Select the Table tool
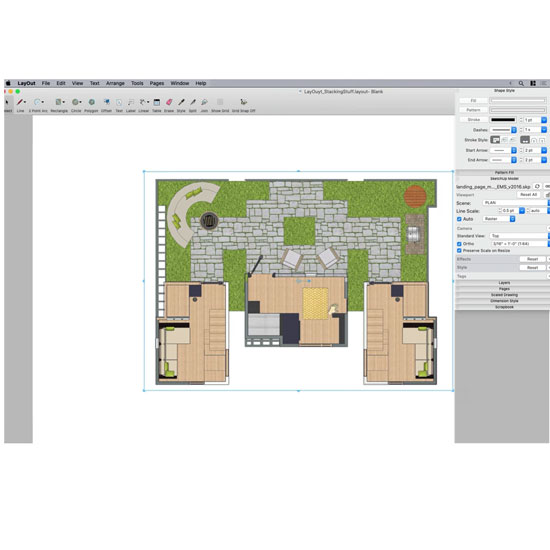Image resolution: width=550 pixels, height=550 pixels. (157, 102)
